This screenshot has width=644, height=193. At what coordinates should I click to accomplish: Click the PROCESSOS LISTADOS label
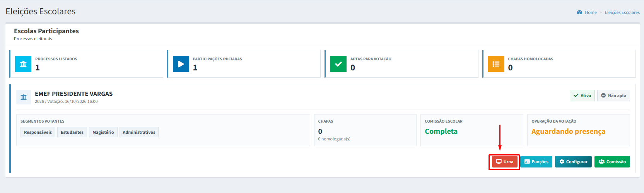pos(56,59)
